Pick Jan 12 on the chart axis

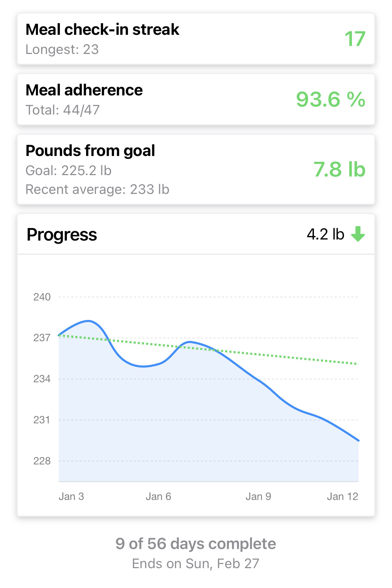point(342,496)
